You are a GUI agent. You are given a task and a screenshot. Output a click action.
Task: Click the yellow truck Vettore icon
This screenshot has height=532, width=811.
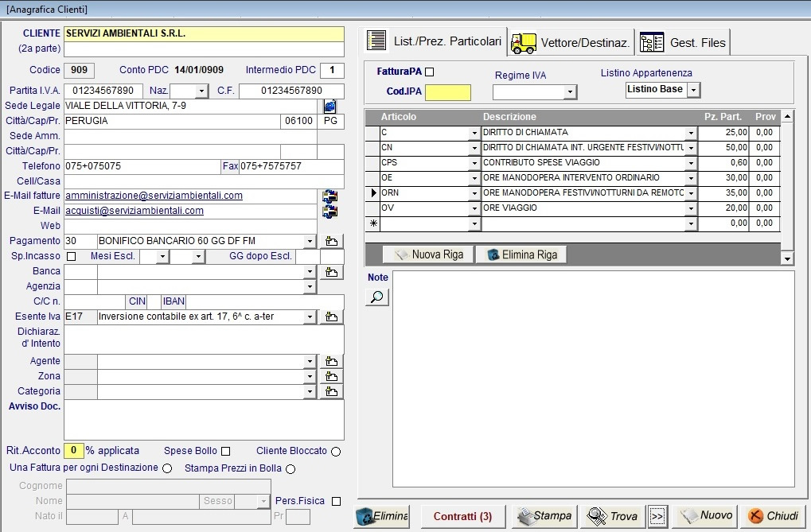click(524, 43)
